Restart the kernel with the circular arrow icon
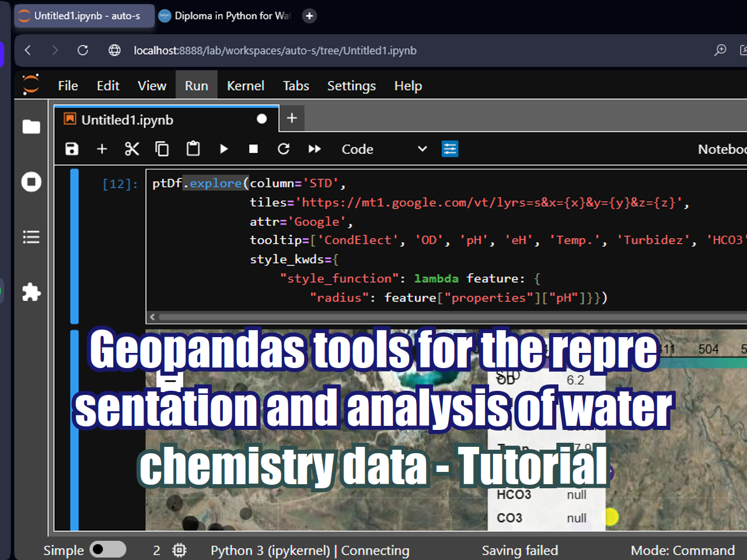747x560 pixels. (x=284, y=149)
